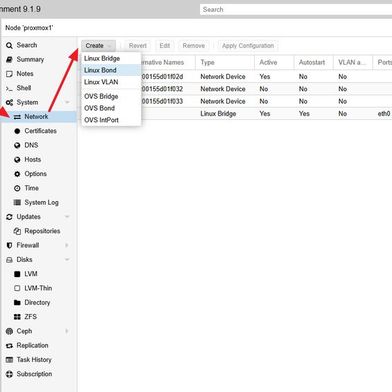Sort by the Active column header
The width and height of the screenshot is (392, 392).
pyautogui.click(x=274, y=62)
